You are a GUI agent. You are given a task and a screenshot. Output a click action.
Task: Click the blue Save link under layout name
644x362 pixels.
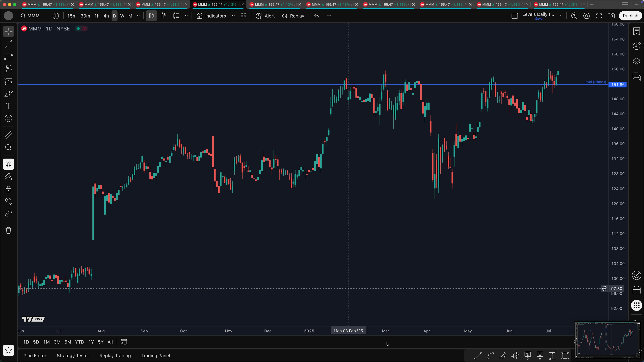pos(539,19)
